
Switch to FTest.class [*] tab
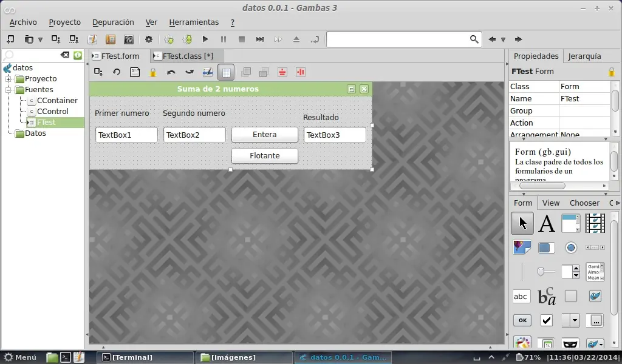click(188, 56)
